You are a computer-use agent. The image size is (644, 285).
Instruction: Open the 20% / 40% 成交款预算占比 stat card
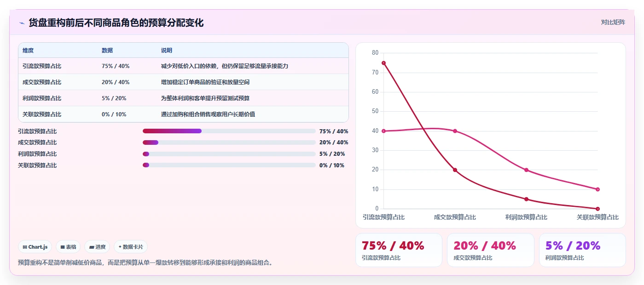490,250
